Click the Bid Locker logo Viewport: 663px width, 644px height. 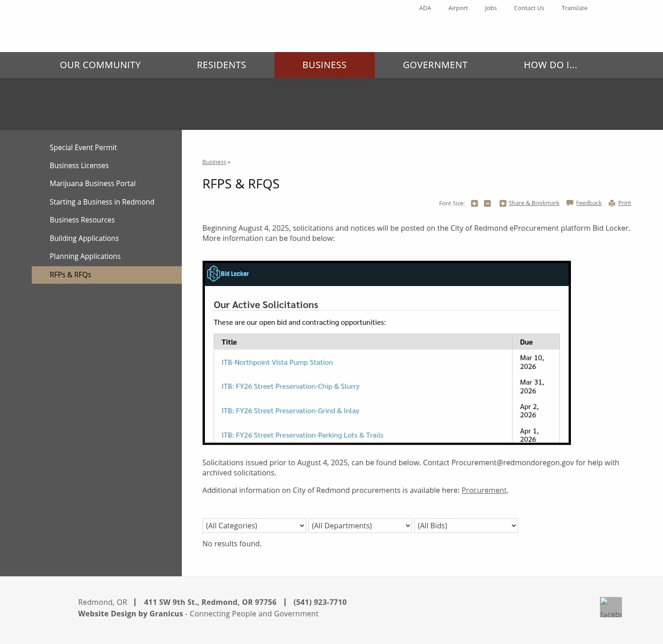coord(228,273)
